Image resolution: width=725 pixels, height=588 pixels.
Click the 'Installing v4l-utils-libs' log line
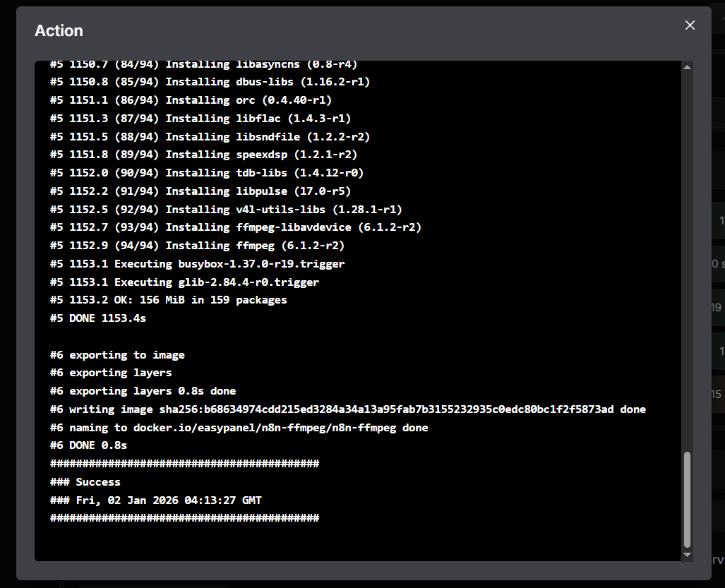226,210
